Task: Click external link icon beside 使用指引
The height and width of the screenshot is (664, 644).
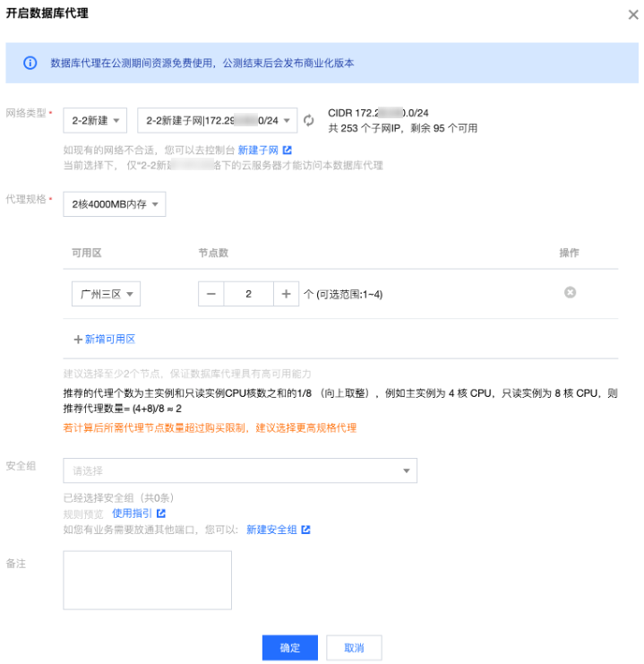Action: point(161,513)
